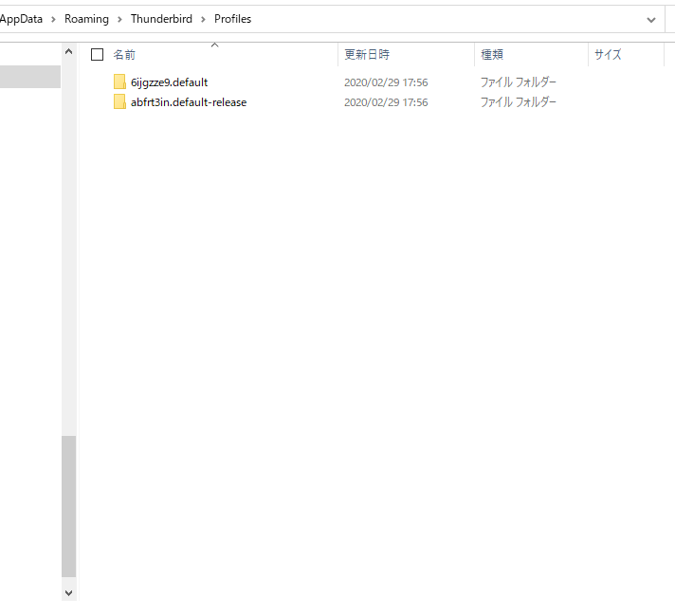Click the navigation pane scroll-up arrow
This screenshot has width=675, height=616.
pyautogui.click(x=68, y=52)
